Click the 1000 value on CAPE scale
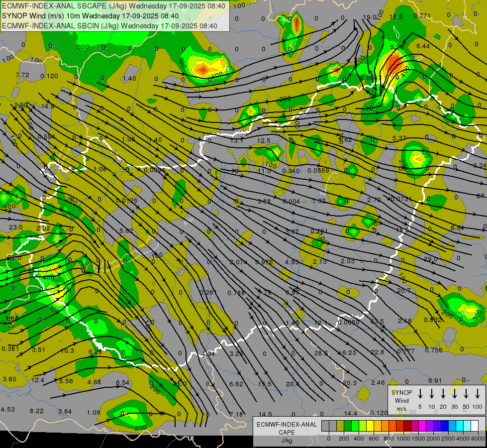487x448 pixels. 403,438
